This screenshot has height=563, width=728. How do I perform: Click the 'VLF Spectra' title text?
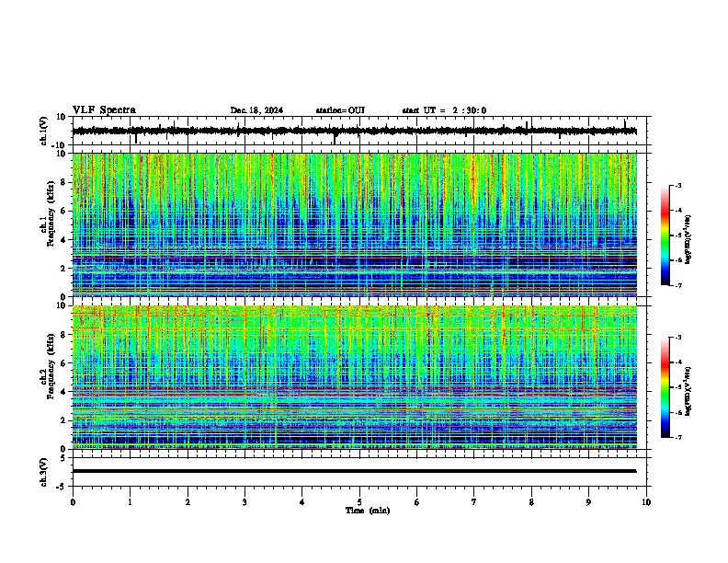click(104, 110)
